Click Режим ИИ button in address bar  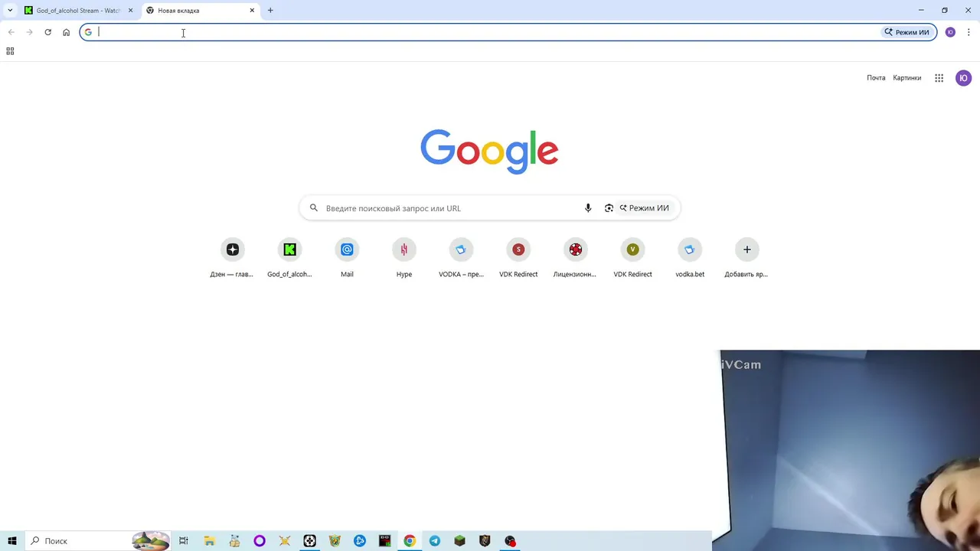[906, 32]
